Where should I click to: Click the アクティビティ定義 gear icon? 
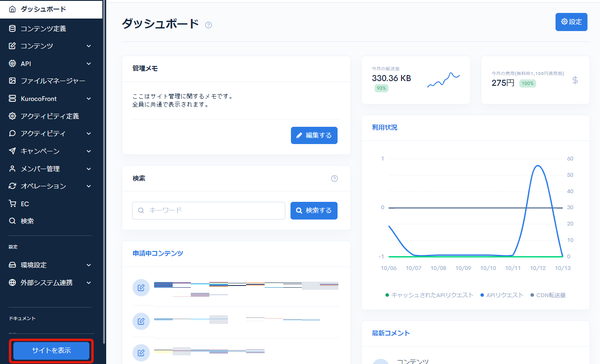12,116
